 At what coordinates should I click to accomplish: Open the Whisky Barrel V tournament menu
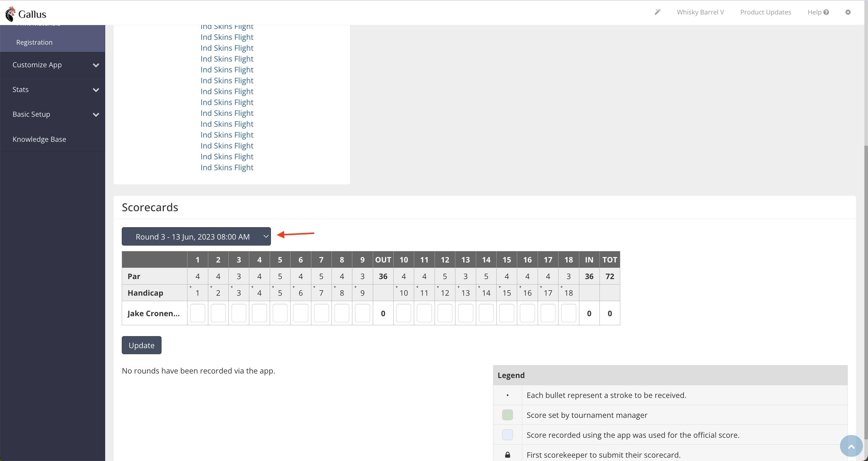(x=700, y=12)
